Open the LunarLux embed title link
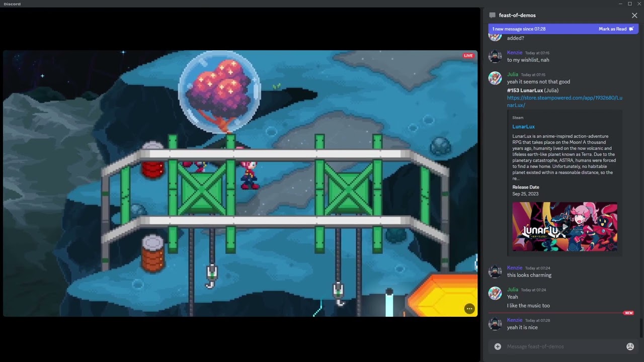Screen dimensions: 644x362 tap(523, 127)
